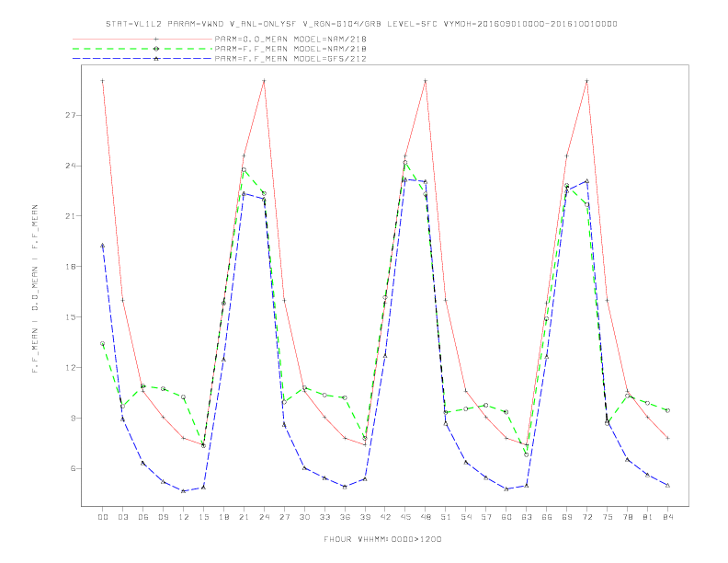The image size is (728, 563).
Task: Click the red line peak marker at hour 72
Action: (x=587, y=81)
